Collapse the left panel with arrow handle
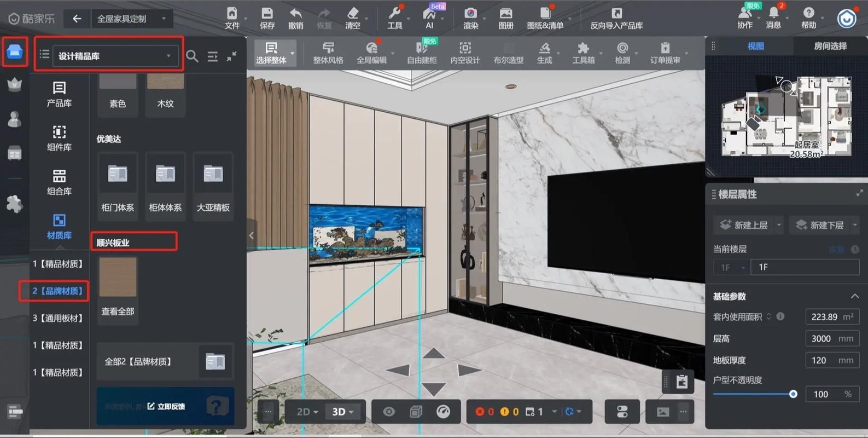This screenshot has width=868, height=438. click(252, 235)
